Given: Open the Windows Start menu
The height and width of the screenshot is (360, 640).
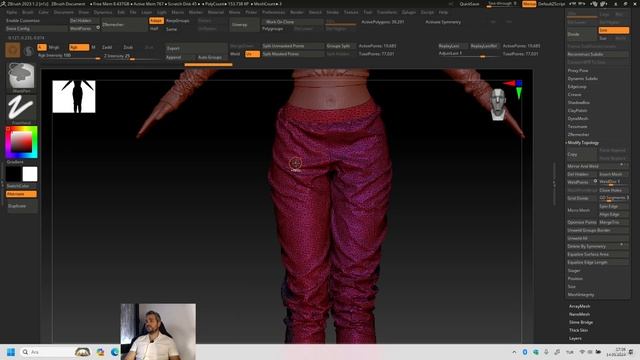Looking at the screenshot, I should 11,352.
